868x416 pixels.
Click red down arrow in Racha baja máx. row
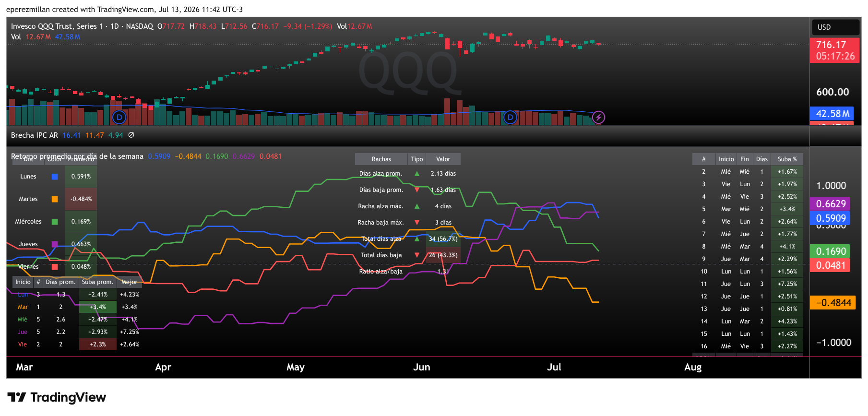pyautogui.click(x=417, y=223)
